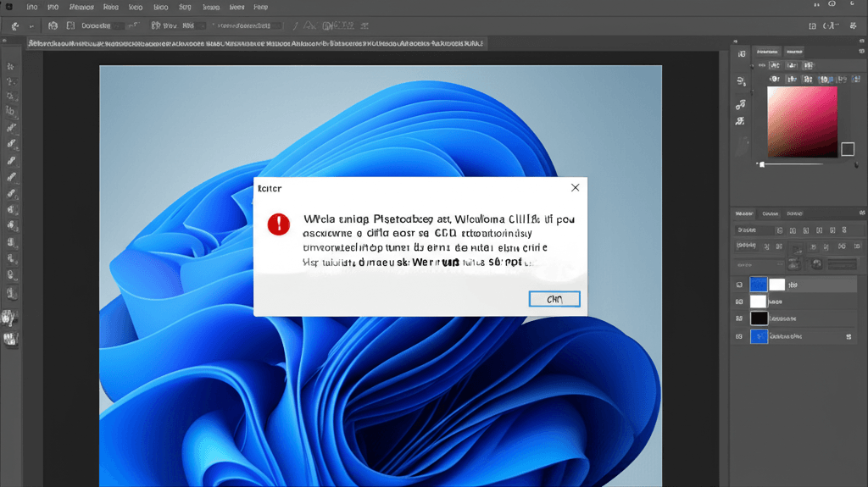
Task: Switch to the middle tab of the layers panel
Action: 770,213
